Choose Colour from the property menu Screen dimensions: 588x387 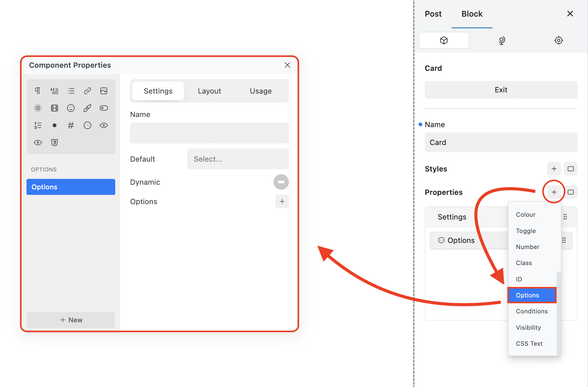(525, 215)
